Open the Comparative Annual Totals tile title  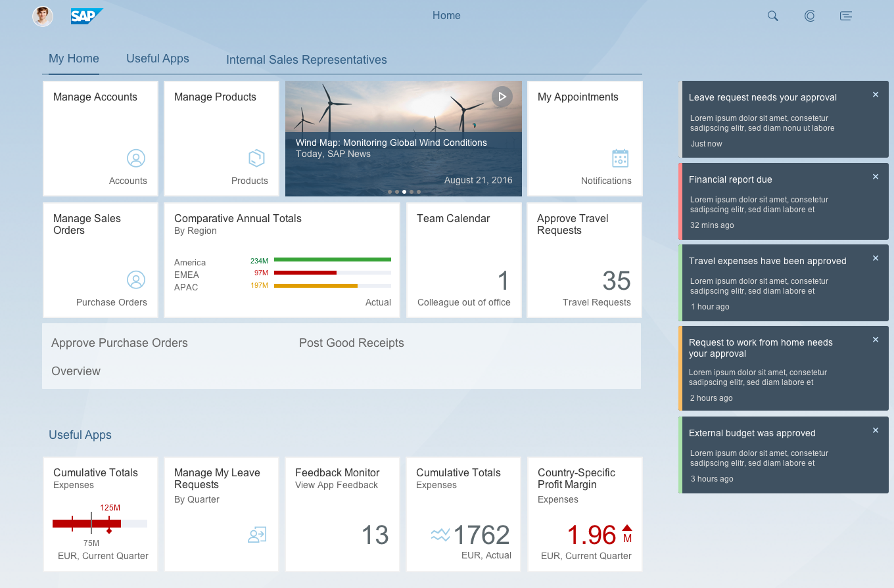coord(238,218)
